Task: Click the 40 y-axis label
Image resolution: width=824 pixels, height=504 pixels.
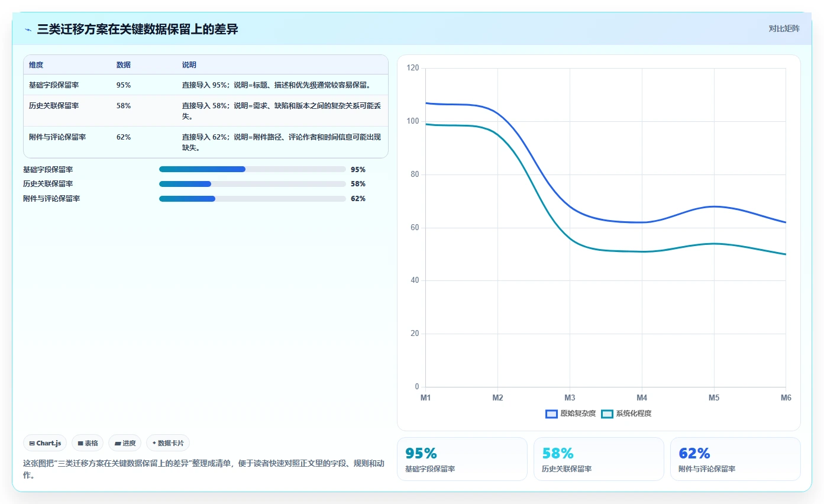Action: [x=415, y=280]
